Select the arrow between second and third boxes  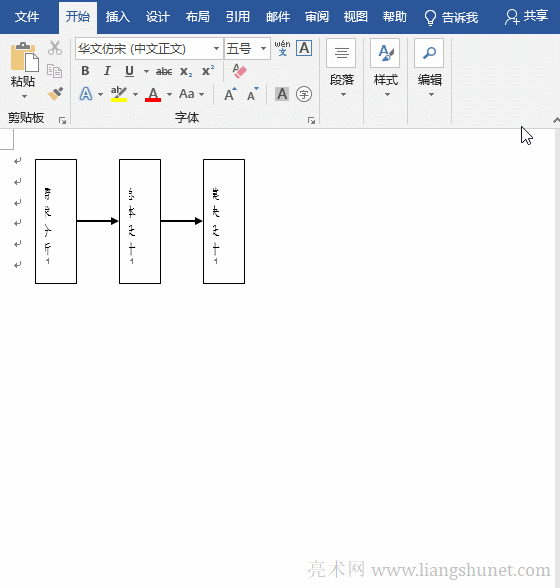(182, 221)
